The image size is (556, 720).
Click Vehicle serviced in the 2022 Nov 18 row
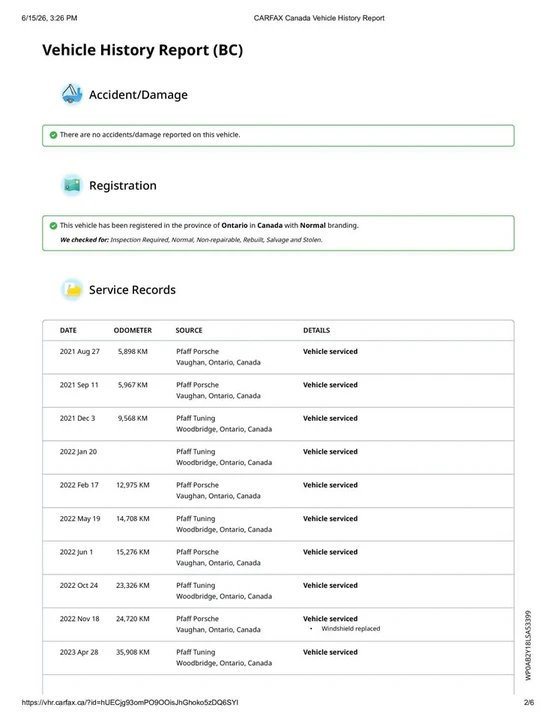(330, 619)
